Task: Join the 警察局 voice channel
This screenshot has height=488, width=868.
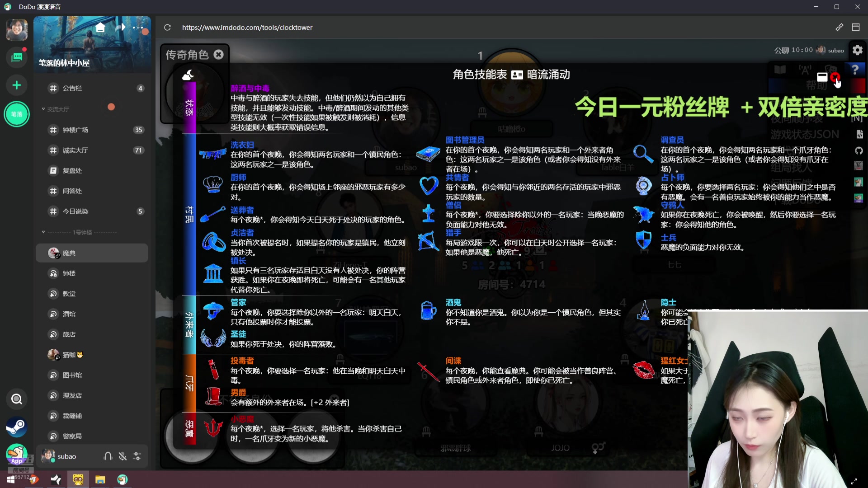Action: (x=92, y=436)
